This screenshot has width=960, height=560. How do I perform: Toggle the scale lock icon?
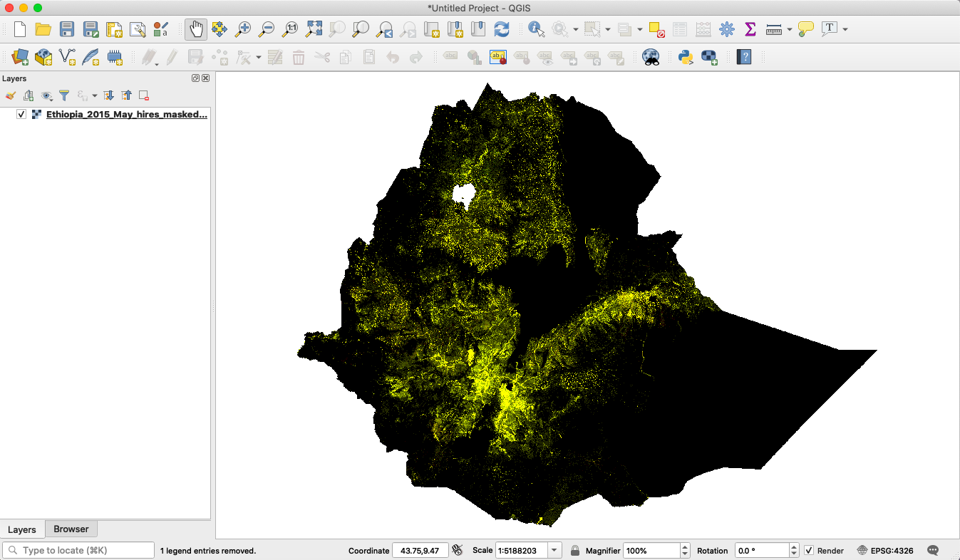[574, 551]
